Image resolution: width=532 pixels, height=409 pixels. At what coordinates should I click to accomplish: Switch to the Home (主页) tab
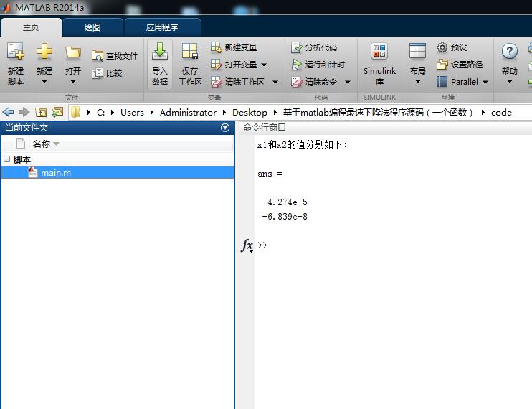(31, 27)
